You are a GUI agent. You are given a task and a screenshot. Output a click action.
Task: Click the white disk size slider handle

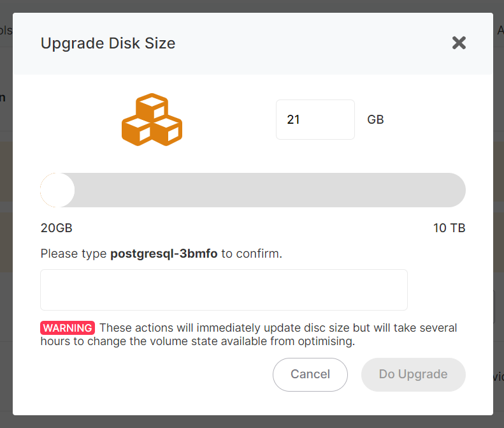pos(57,190)
